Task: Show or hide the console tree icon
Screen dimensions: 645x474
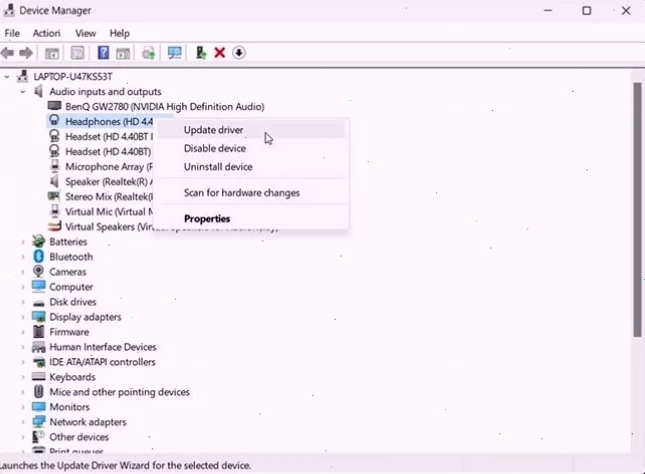Action: pyautogui.click(x=52, y=53)
